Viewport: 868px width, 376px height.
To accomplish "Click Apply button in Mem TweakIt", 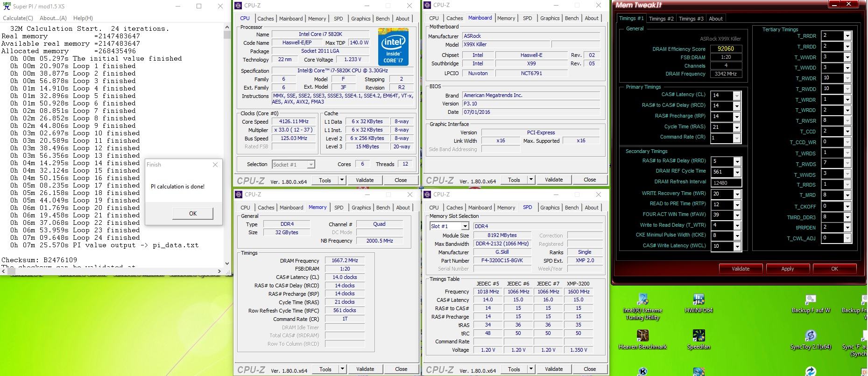I will [x=788, y=269].
